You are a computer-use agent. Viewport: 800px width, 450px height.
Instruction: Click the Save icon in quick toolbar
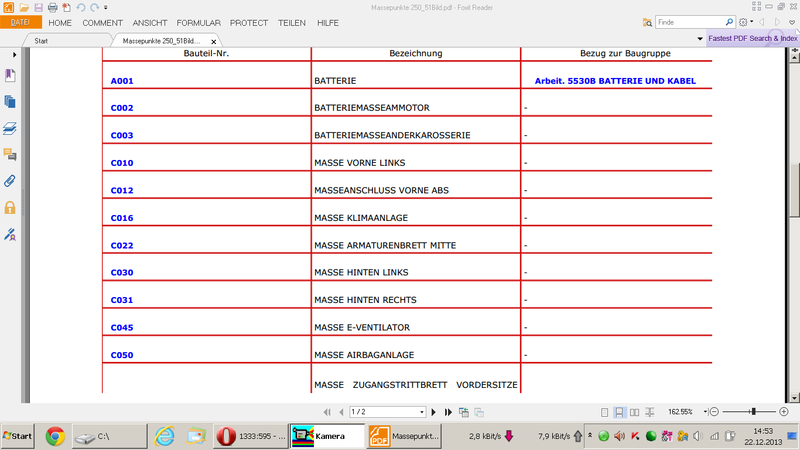click(37, 7)
